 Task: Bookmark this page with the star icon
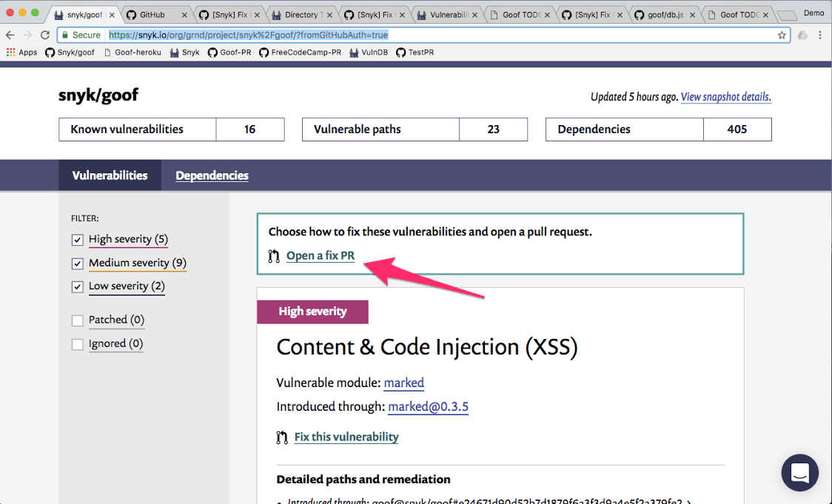pyautogui.click(x=782, y=35)
